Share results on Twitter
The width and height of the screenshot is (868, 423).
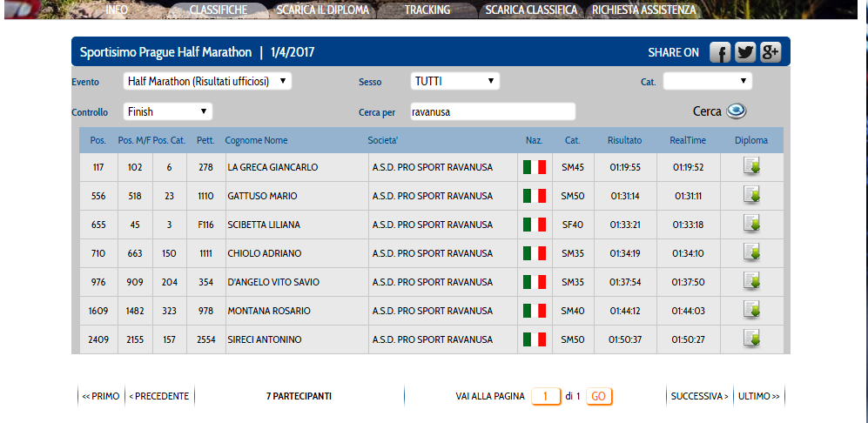pyautogui.click(x=744, y=52)
